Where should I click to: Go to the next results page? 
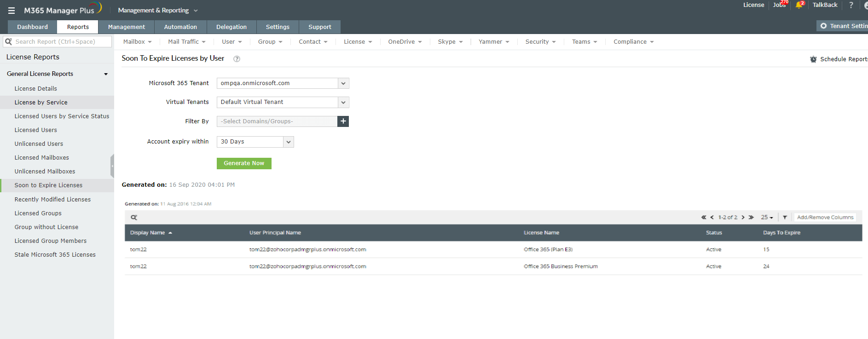coord(743,218)
